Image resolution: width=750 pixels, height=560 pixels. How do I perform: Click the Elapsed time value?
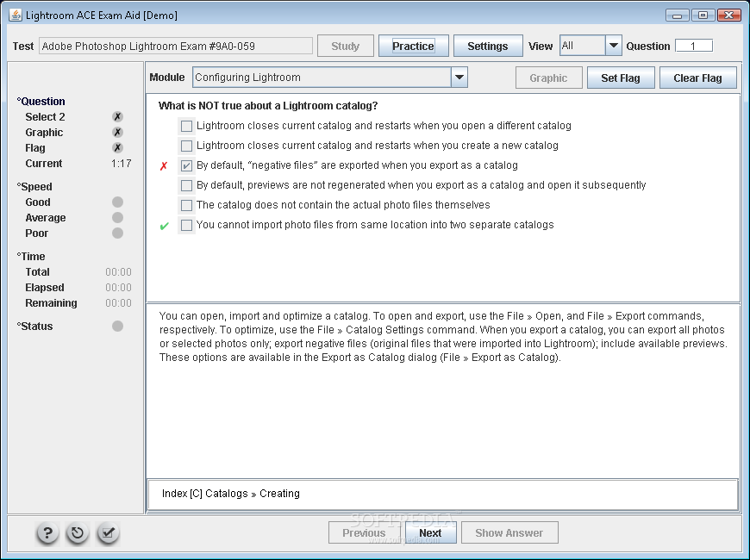pos(118,288)
